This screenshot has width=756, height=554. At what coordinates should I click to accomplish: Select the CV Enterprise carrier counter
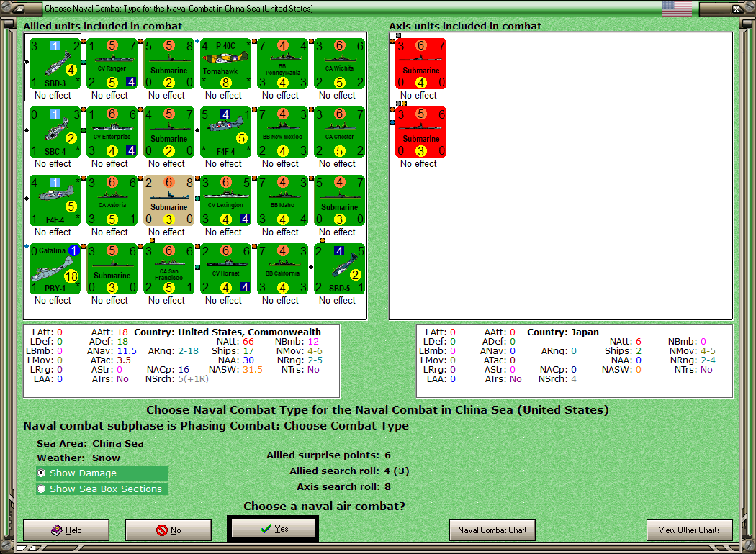click(112, 132)
